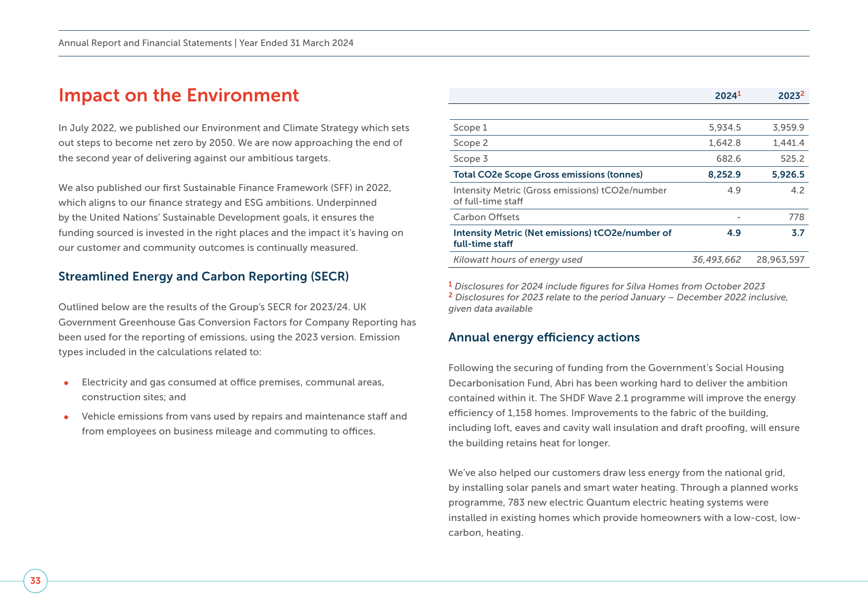Select the Gross intensity value 4.2
This screenshot has width=868, height=614.
tap(798, 190)
